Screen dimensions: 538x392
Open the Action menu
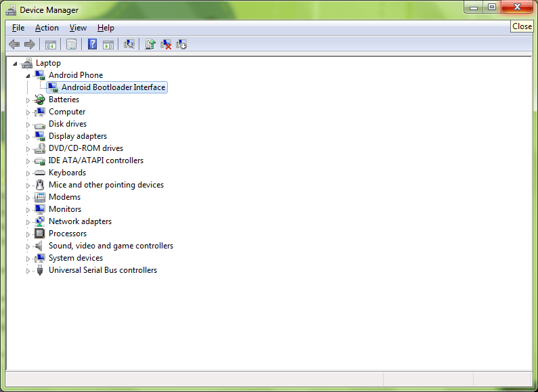tap(47, 28)
